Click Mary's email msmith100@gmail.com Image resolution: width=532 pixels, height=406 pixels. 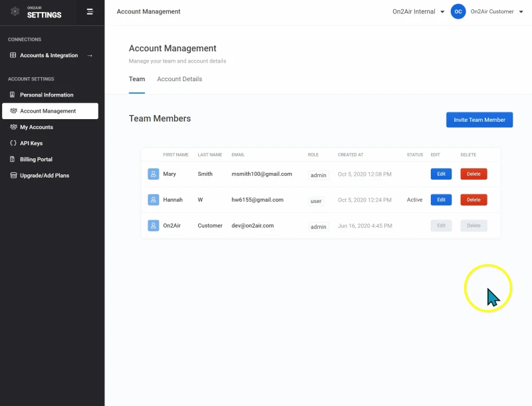(x=262, y=174)
